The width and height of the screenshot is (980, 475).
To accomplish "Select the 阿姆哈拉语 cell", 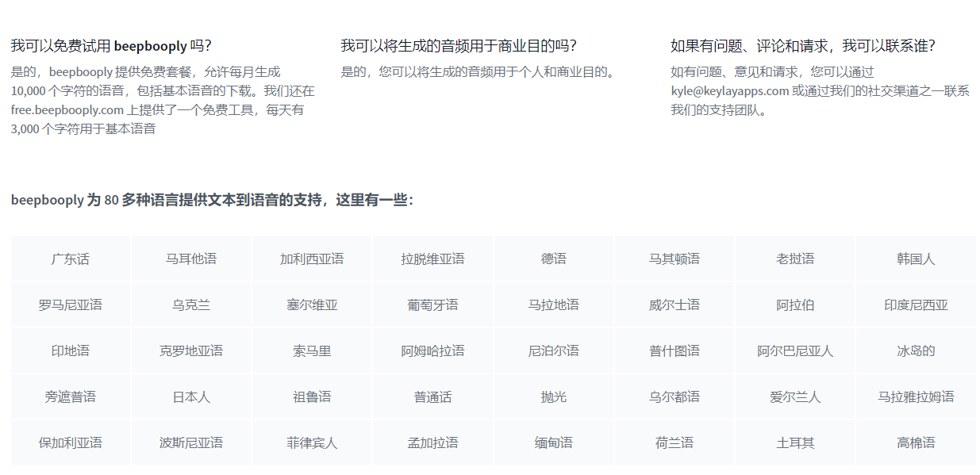I will click(x=432, y=351).
